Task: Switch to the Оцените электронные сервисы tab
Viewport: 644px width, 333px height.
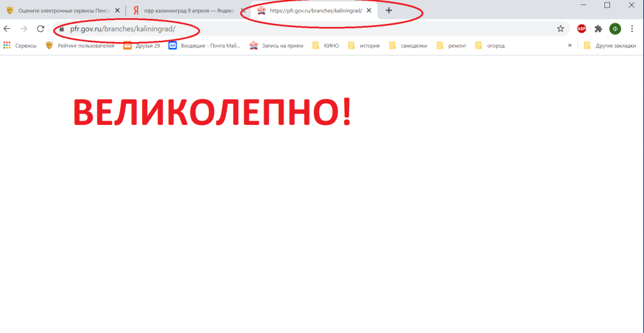Action: pyautogui.click(x=60, y=11)
